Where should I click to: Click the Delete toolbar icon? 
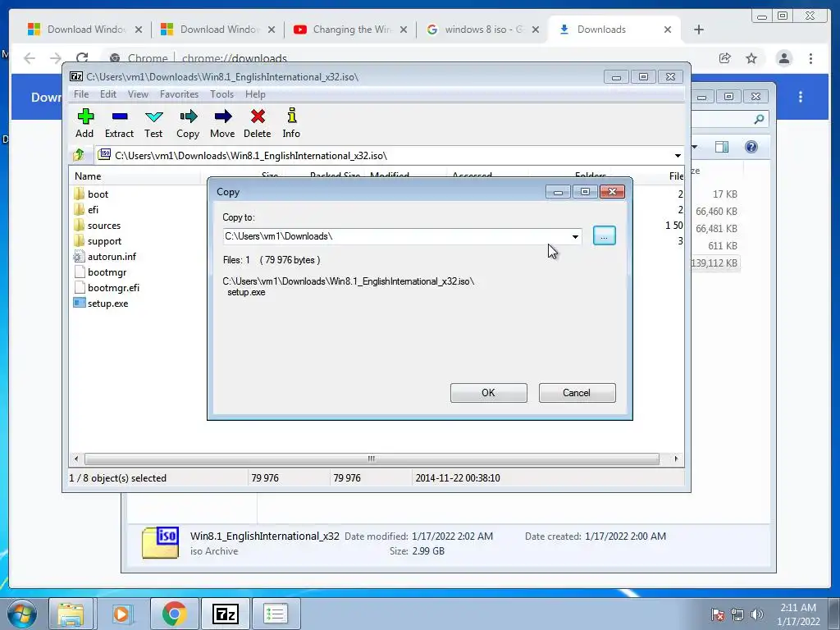coord(257,123)
